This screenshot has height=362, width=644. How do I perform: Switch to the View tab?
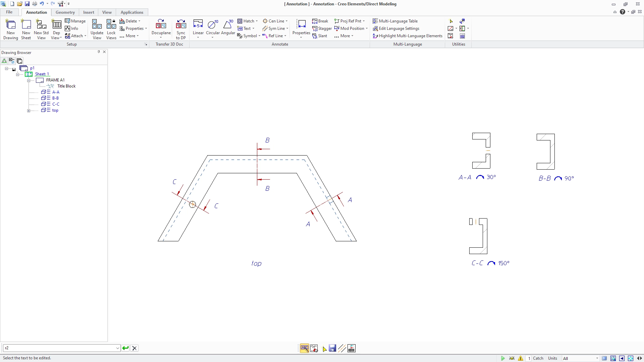107,12
